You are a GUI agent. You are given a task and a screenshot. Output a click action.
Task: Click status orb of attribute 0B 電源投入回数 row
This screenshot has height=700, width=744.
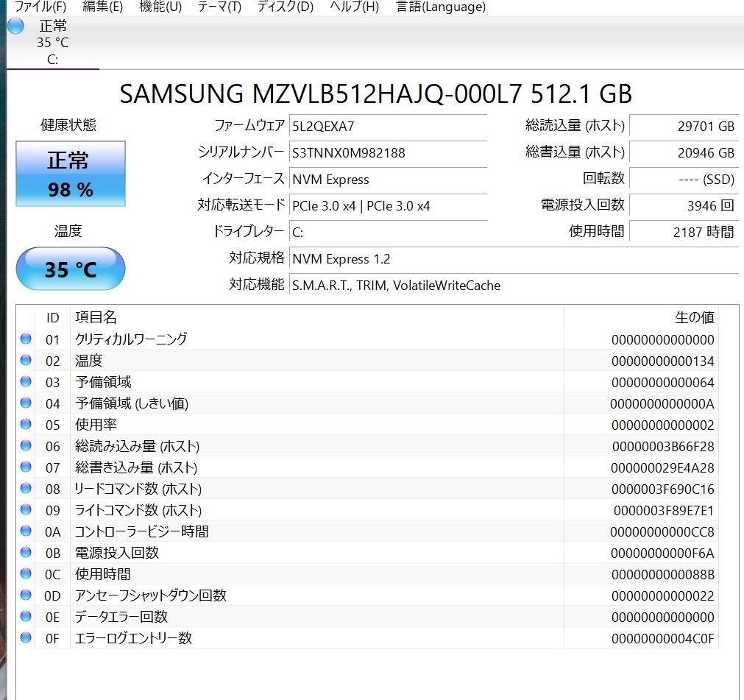click(x=26, y=552)
